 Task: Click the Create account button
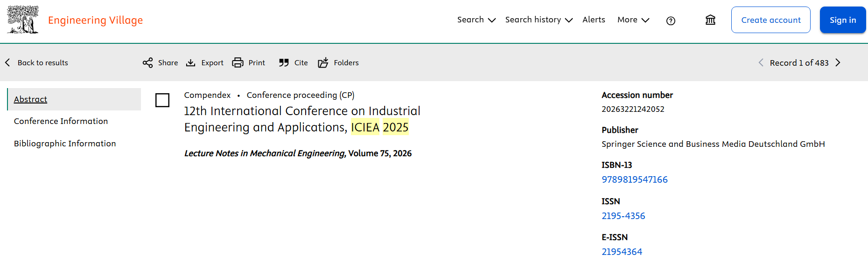771,20
